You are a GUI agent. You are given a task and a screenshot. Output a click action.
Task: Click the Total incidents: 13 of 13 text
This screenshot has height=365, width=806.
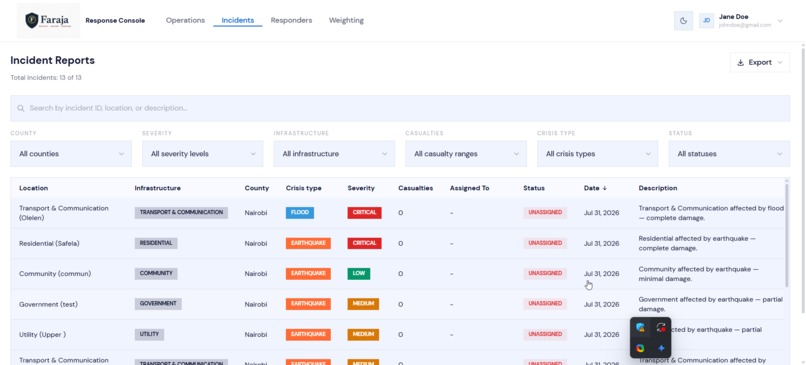tap(46, 78)
